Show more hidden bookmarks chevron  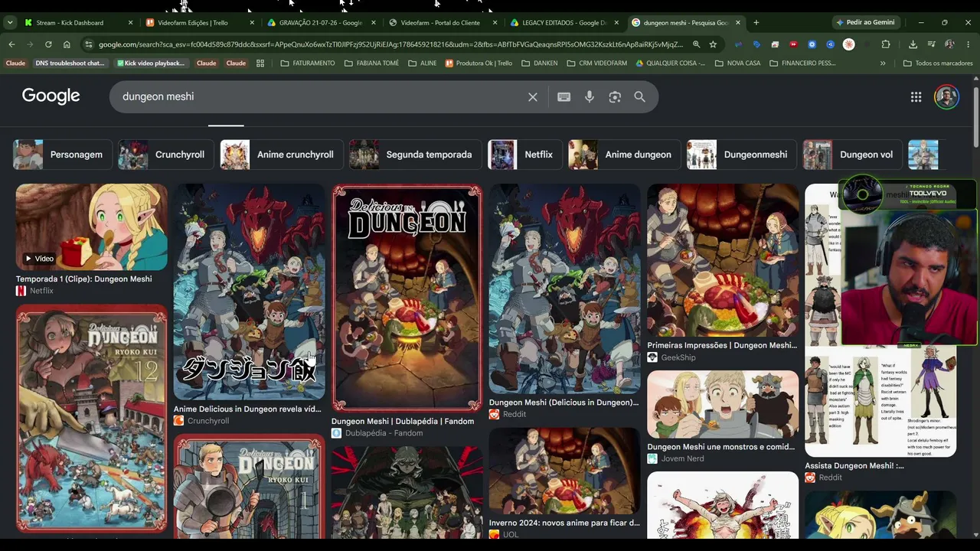point(883,64)
